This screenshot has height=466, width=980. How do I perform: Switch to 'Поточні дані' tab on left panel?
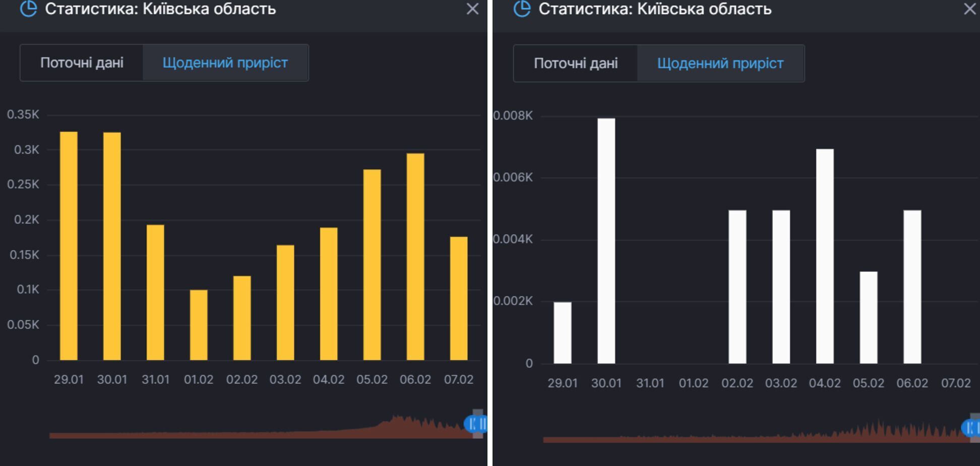(x=82, y=62)
